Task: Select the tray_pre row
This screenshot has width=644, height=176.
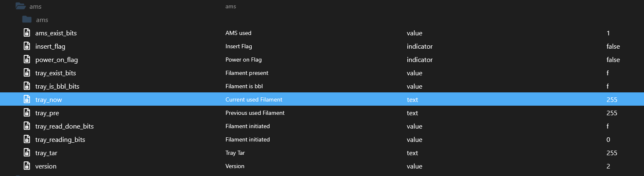Action: click(50, 113)
